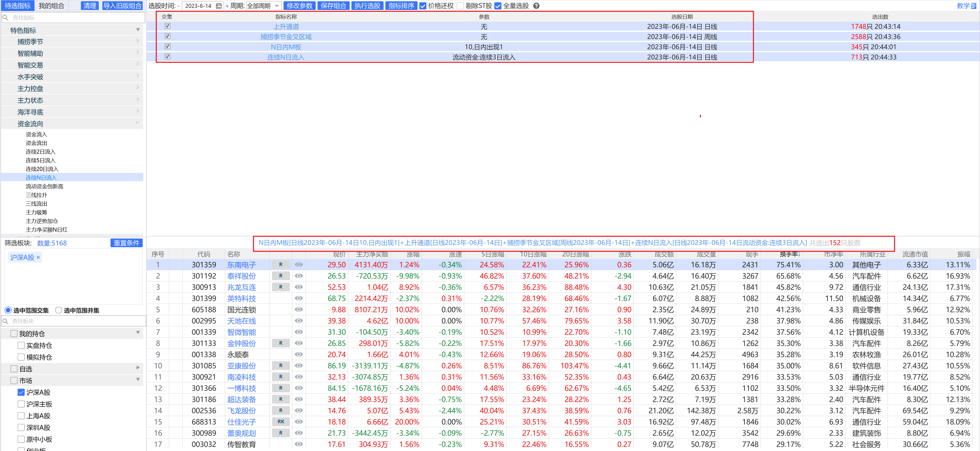Collapse the 特色指标 section arrow
The width and height of the screenshot is (980, 451).
click(x=138, y=30)
